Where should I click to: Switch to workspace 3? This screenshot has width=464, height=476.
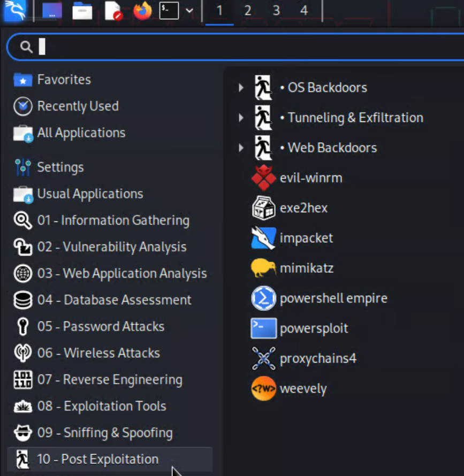(276, 11)
